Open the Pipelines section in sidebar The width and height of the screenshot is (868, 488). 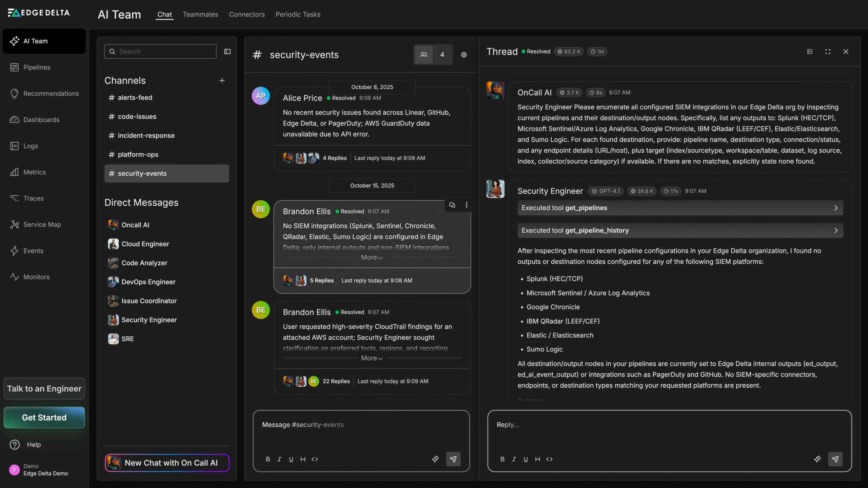tap(37, 67)
